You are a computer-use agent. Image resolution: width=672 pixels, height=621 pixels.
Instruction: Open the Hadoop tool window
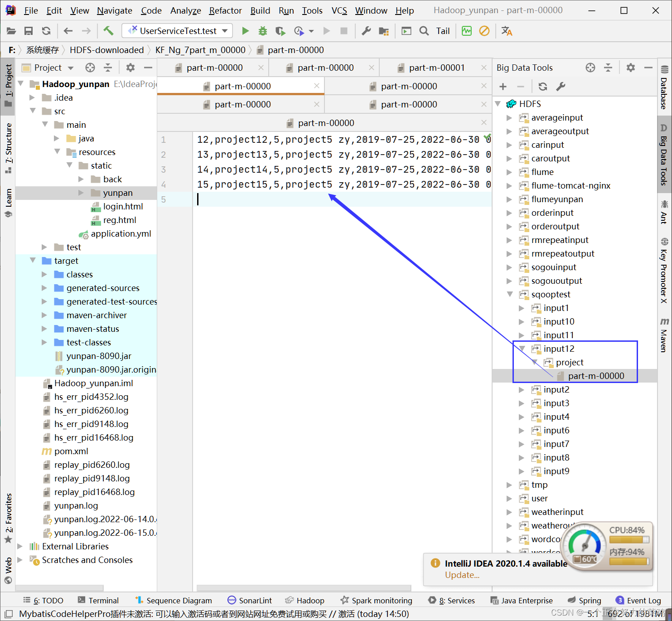(305, 600)
